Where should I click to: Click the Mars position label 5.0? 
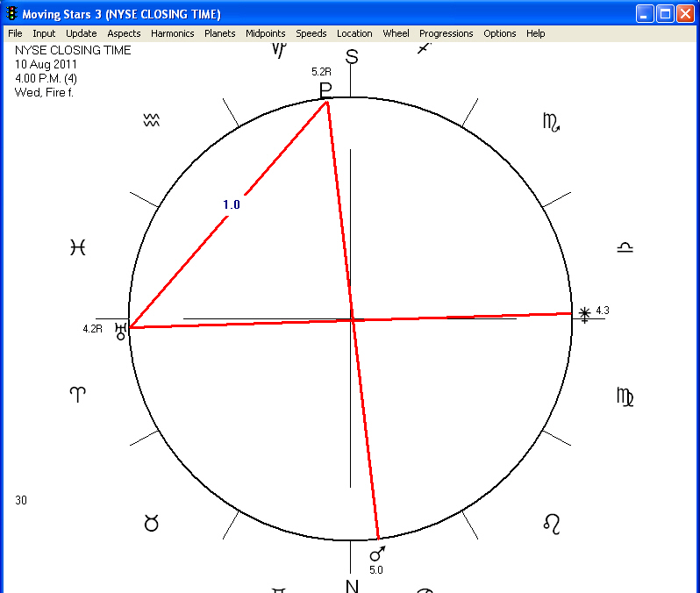pos(376,570)
